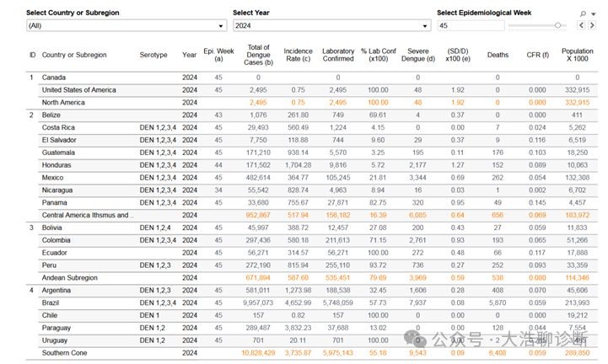The image size is (608, 364).
Task: Select the Andean Subregion subtotal row
Action: click(x=70, y=277)
